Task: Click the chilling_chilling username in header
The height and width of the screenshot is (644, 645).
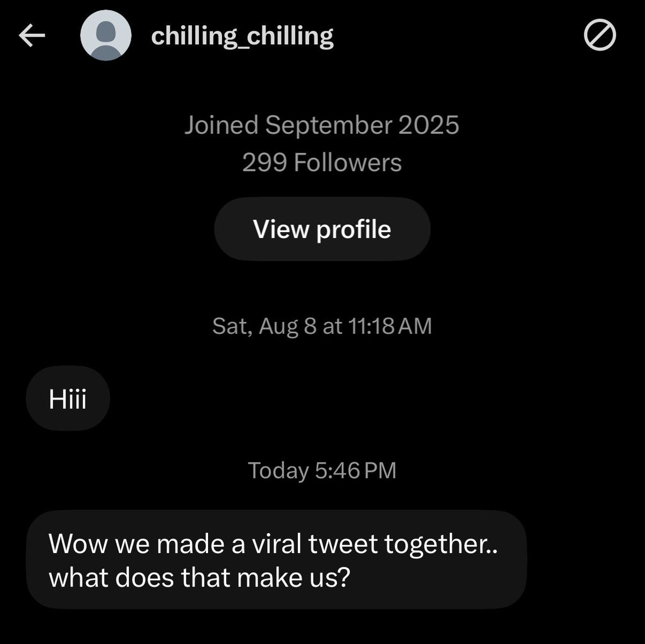Action: (242, 36)
